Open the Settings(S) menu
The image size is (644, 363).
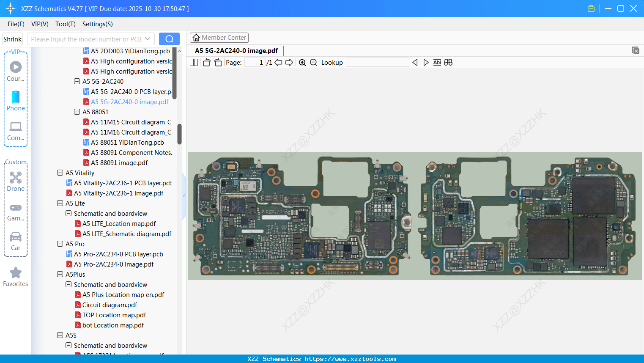click(x=97, y=24)
